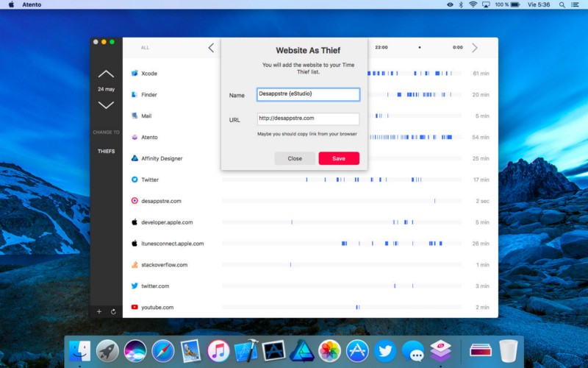Go to previous day with up chevron

tap(106, 74)
